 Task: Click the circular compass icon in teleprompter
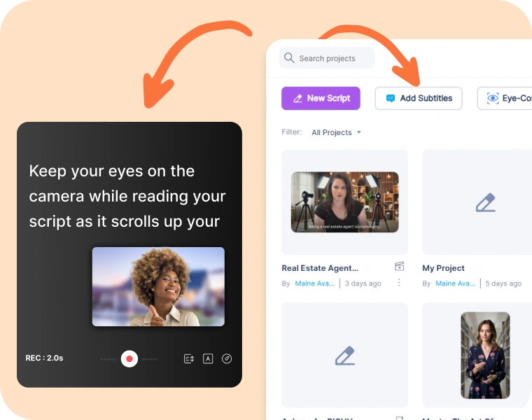click(227, 358)
